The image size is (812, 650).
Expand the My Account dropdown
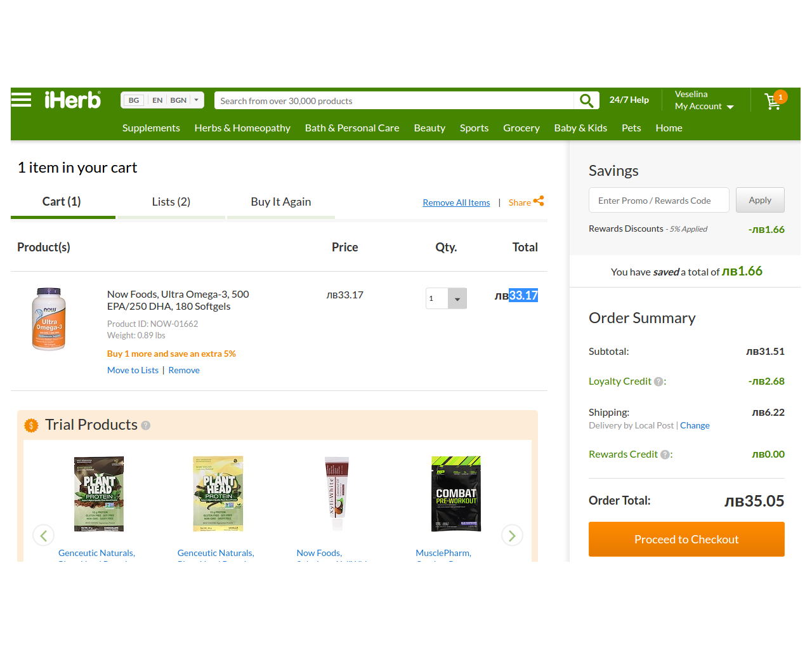pyautogui.click(x=704, y=106)
